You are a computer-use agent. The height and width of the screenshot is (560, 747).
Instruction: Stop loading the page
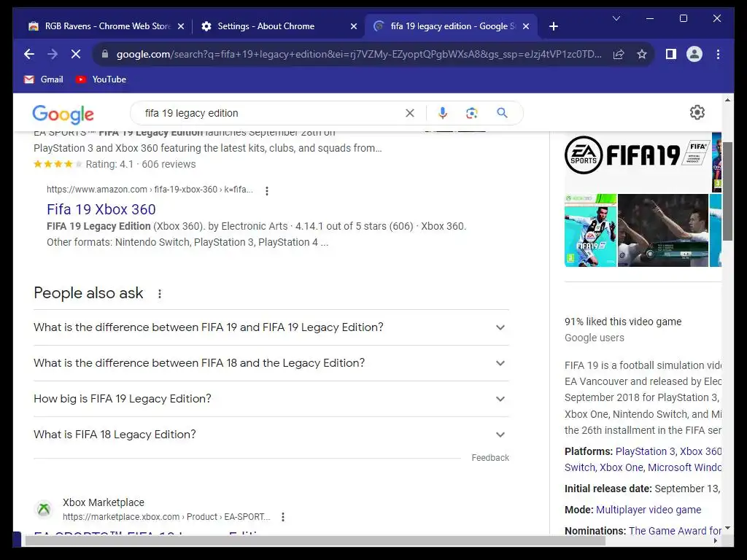click(76, 54)
